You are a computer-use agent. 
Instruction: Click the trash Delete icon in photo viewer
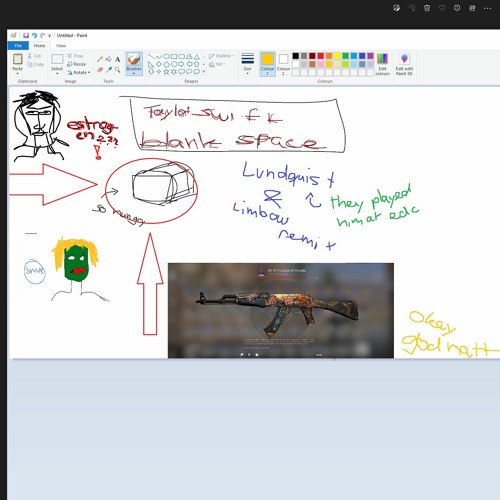click(427, 8)
